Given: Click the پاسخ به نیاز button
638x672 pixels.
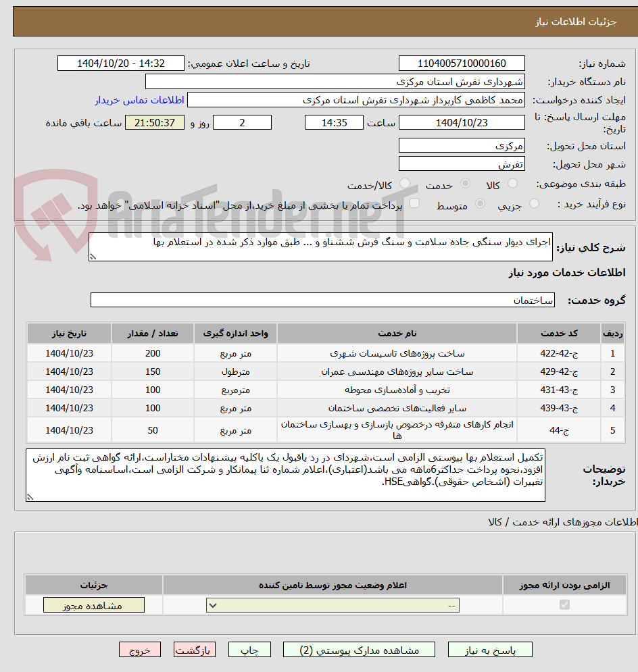Looking at the screenshot, I should [x=490, y=650].
